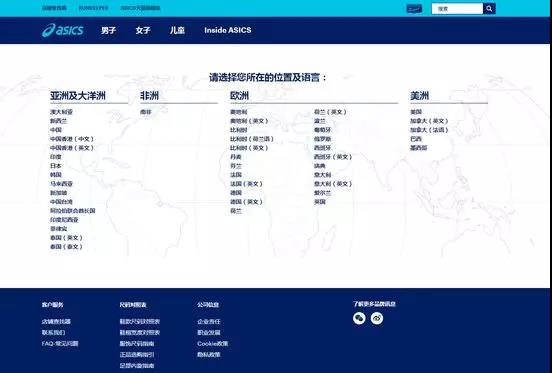Select 加拿大(英文) under 美洲
Image resolution: width=552 pixels, height=373 pixels.
pyautogui.click(x=429, y=121)
